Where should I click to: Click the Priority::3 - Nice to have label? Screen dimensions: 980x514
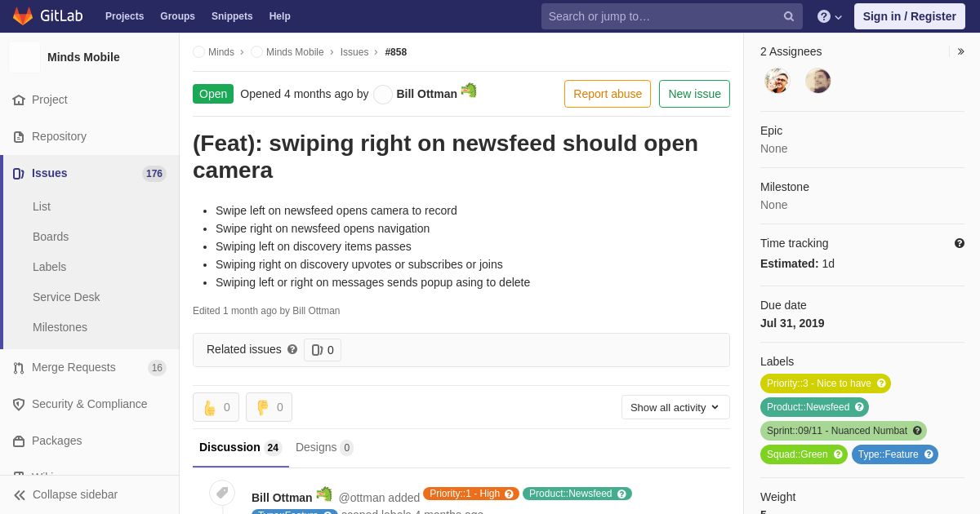(x=825, y=383)
